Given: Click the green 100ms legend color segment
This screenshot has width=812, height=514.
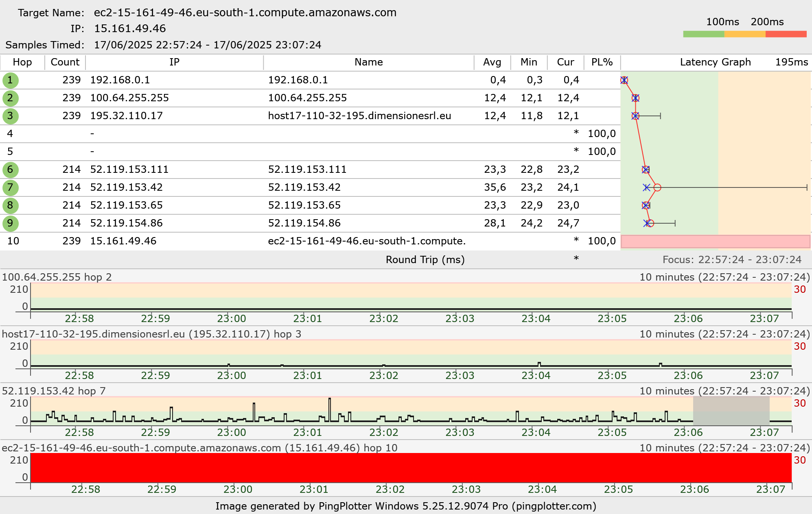Looking at the screenshot, I should [703, 34].
